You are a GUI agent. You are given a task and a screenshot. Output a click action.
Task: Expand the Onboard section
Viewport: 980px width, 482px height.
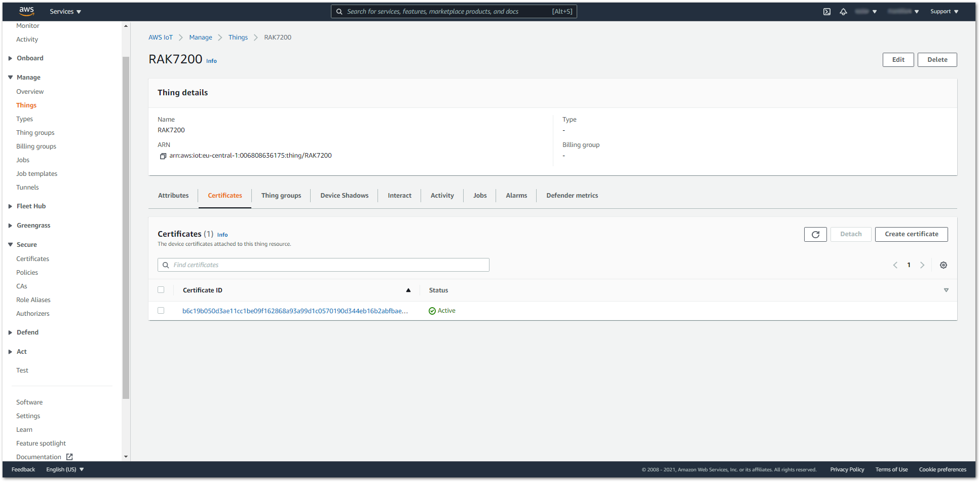coord(11,58)
